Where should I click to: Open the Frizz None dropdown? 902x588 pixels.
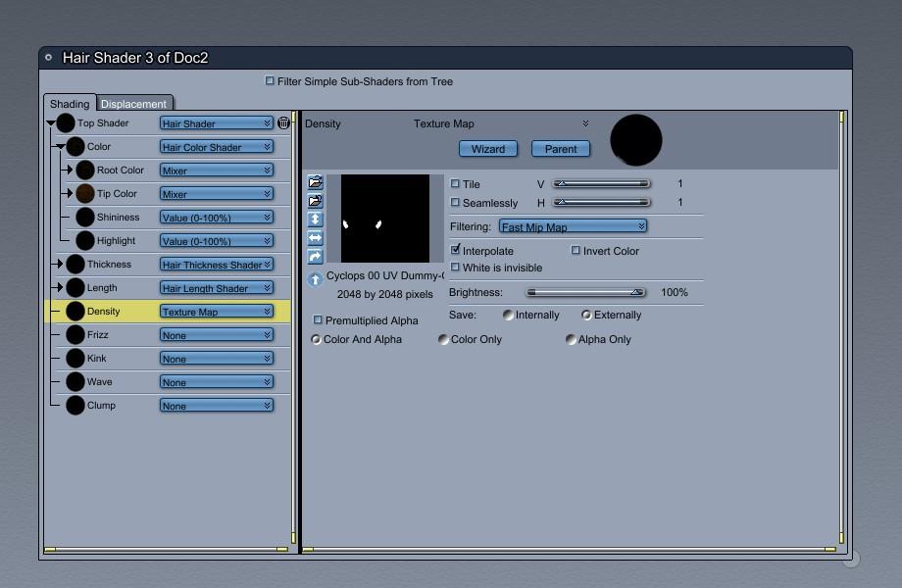tap(217, 334)
